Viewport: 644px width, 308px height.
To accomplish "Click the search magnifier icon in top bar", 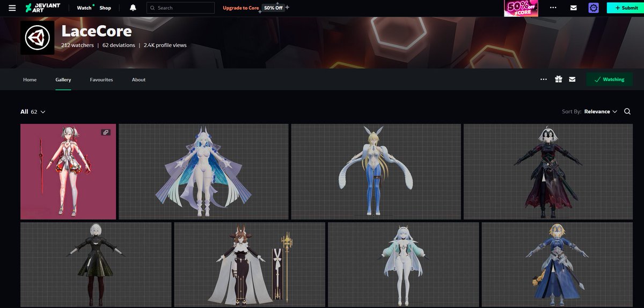I will 153,8.
